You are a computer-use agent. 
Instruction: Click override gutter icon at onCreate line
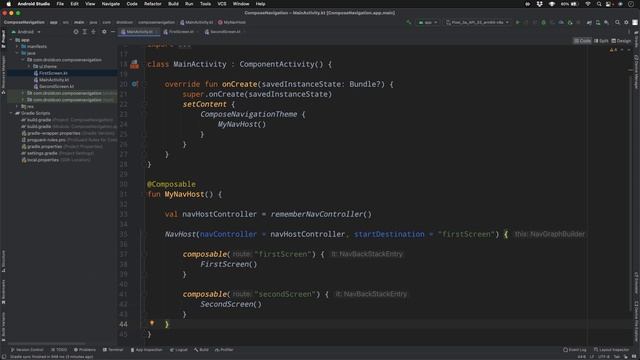[134, 84]
